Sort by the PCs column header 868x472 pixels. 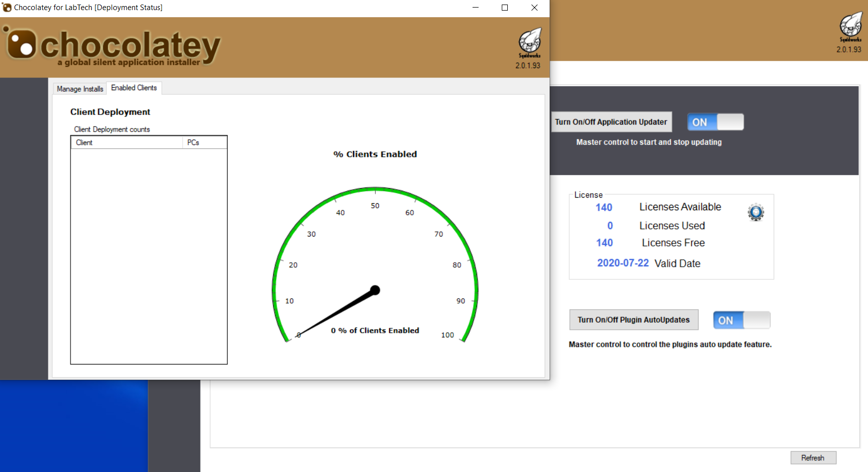point(205,143)
